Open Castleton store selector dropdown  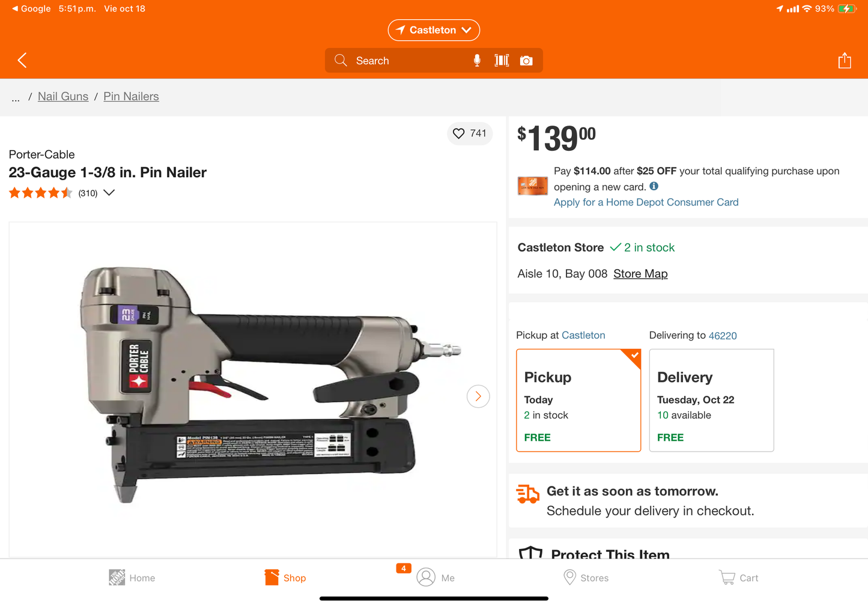tap(434, 30)
